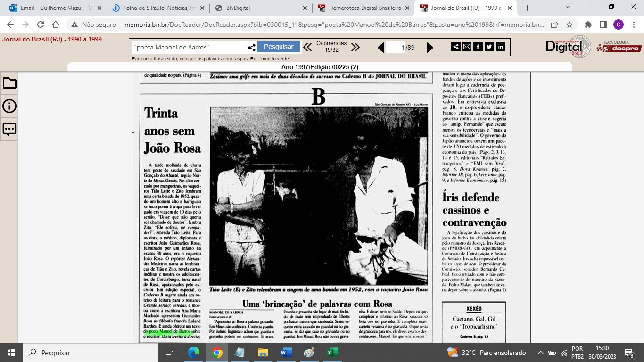The height and width of the screenshot is (362, 644).
Task: Open the Windows Start menu
Action: click(x=11, y=353)
